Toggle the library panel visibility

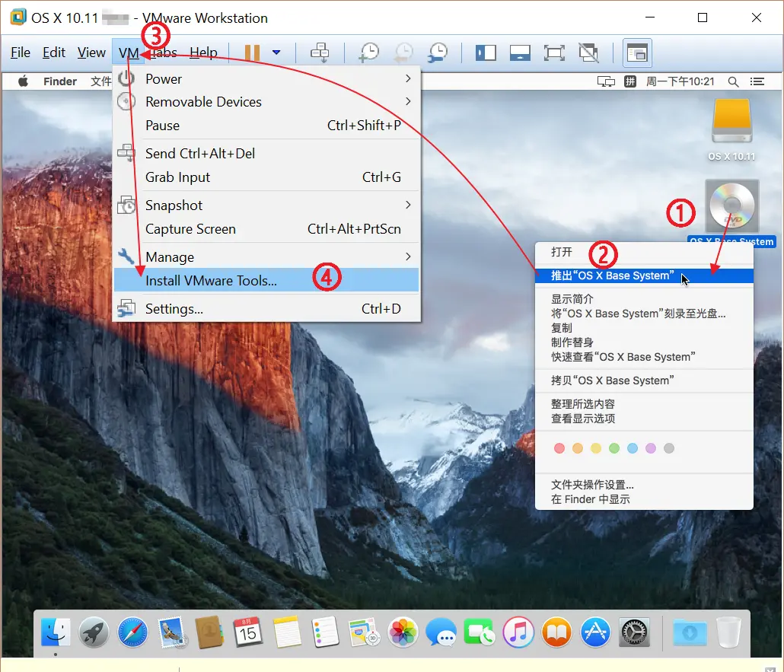485,53
